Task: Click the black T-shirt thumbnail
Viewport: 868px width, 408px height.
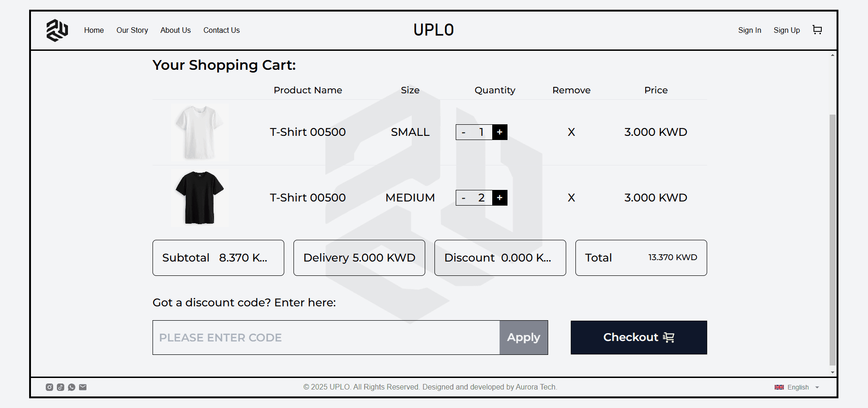Action: [200, 198]
